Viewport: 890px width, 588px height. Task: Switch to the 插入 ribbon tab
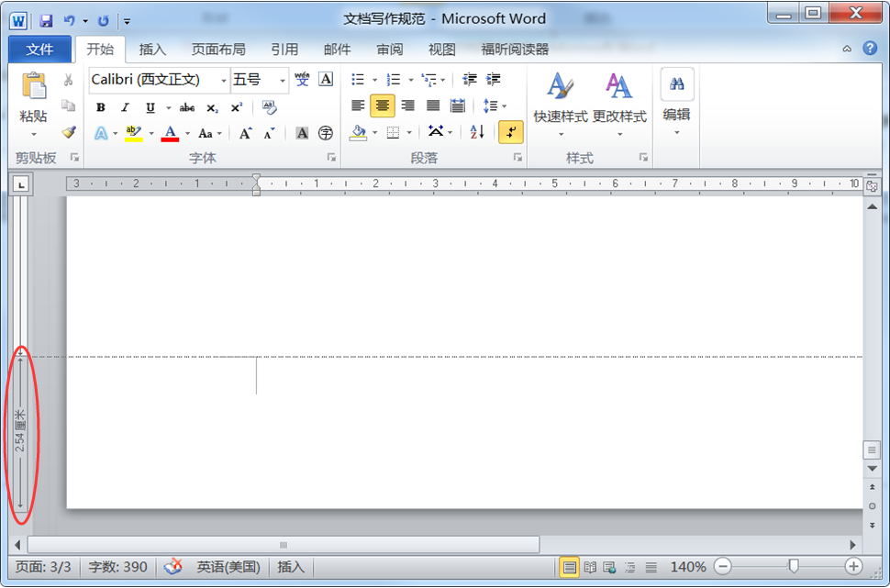[x=152, y=50]
